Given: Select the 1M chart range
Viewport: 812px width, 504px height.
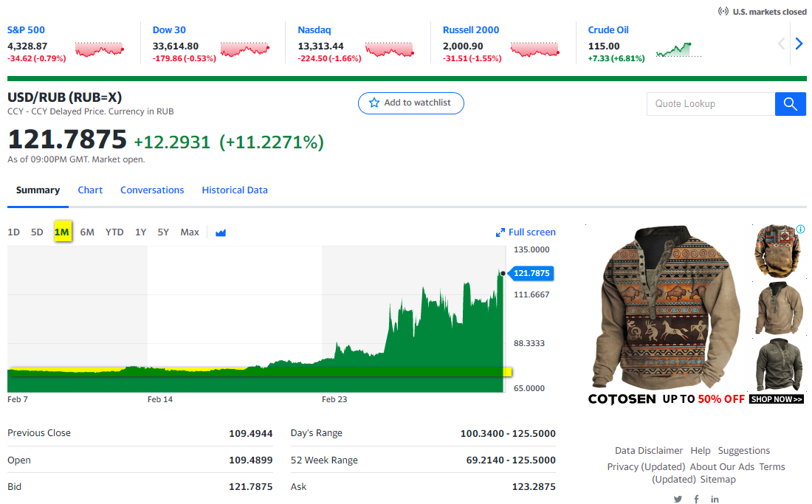Looking at the screenshot, I should tap(62, 232).
